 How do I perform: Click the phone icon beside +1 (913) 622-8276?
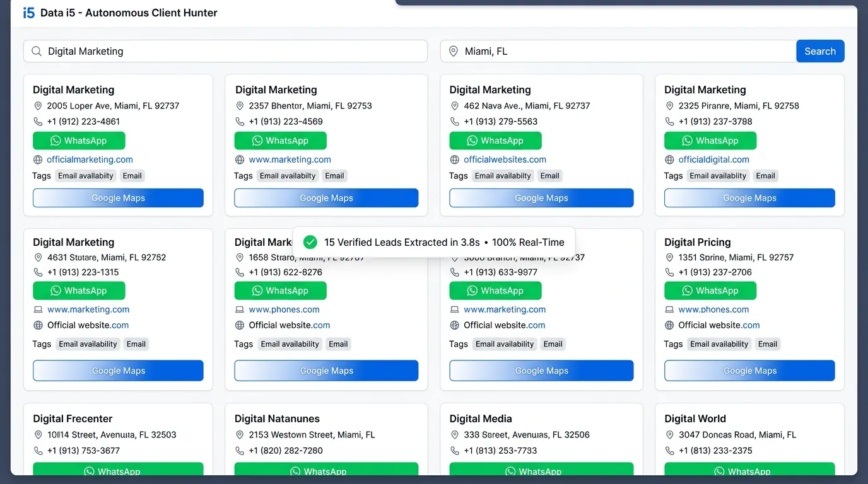(240, 272)
